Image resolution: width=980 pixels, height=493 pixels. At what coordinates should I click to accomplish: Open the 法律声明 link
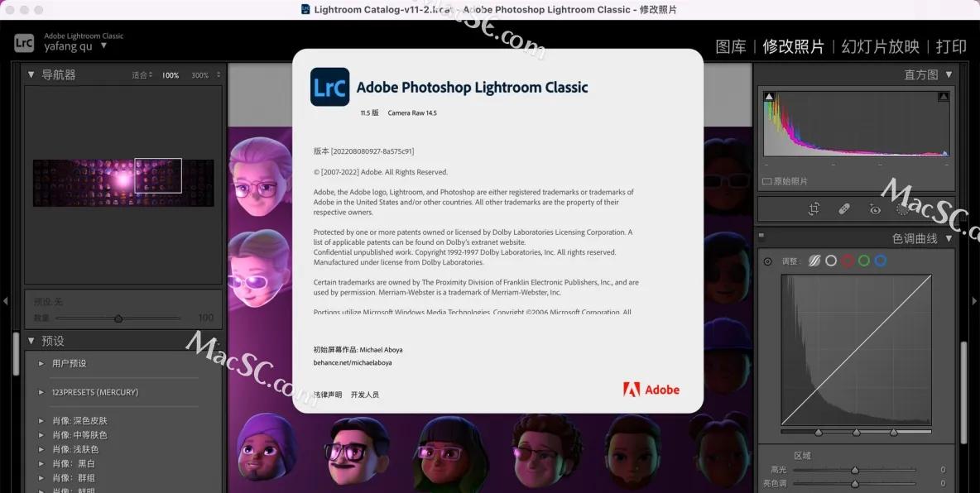(328, 395)
